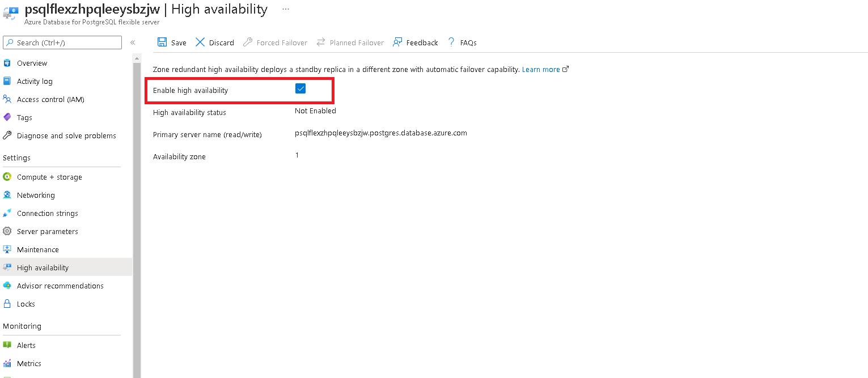The height and width of the screenshot is (378, 868).
Task: Select the Maintenance settings page
Action: [38, 249]
